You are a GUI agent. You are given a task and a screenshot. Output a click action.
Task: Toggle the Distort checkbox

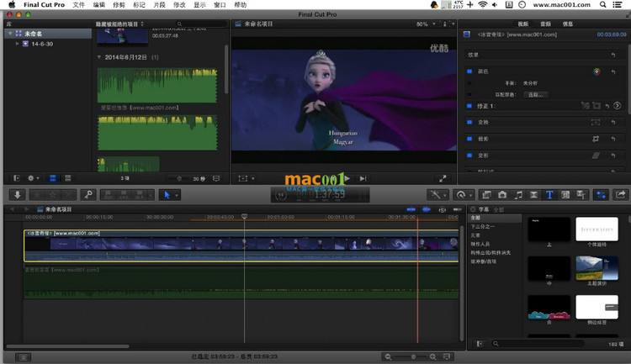[469, 156]
